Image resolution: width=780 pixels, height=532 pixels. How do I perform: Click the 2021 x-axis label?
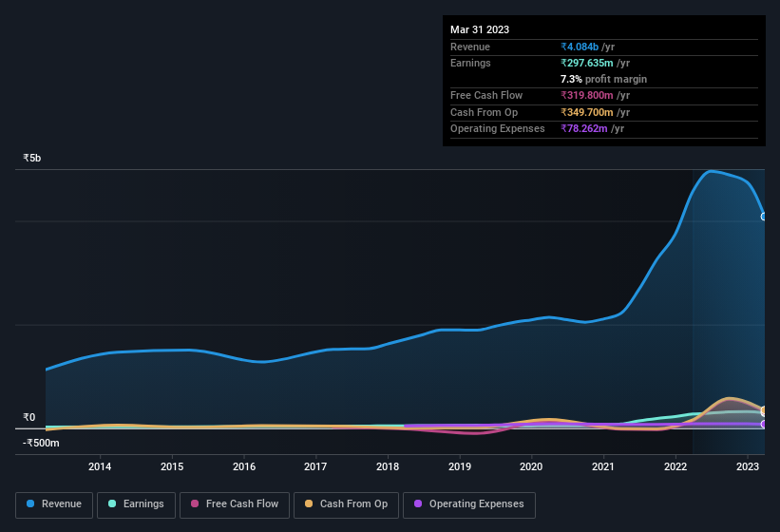603,466
